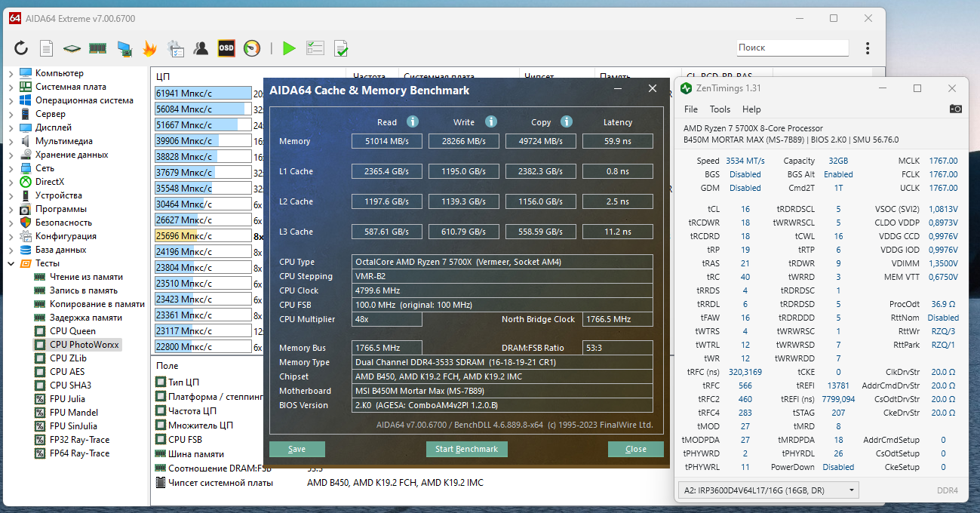Click the Memory Read value 51014 MB/s
Image resolution: width=980 pixels, height=513 pixels.
click(x=387, y=141)
